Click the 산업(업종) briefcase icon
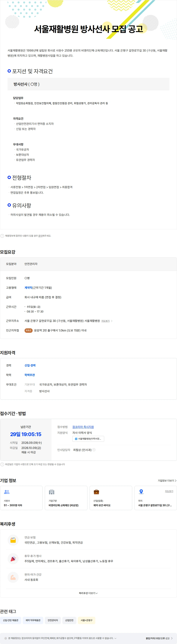 click(x=96, y=492)
